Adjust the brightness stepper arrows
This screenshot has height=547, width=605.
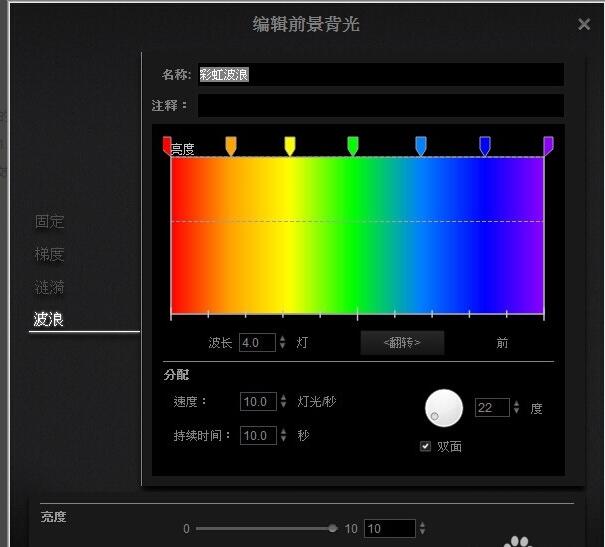pos(422,528)
